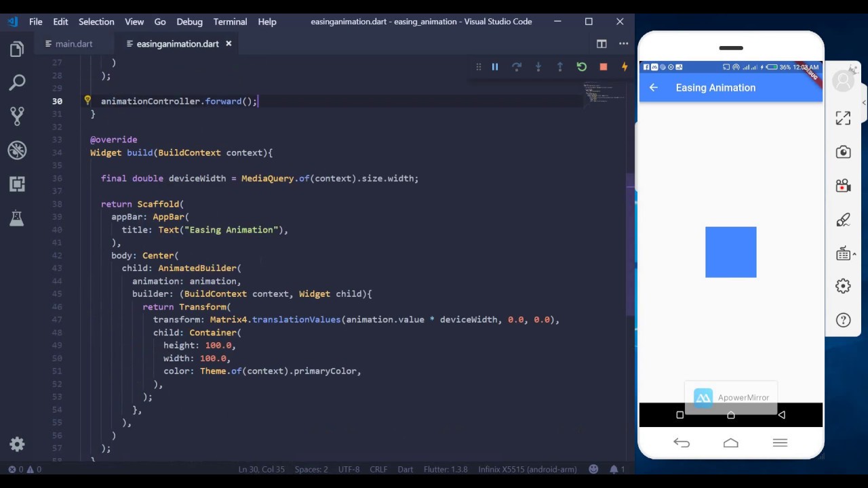Select the Dart language mode indicator

[x=406, y=469]
